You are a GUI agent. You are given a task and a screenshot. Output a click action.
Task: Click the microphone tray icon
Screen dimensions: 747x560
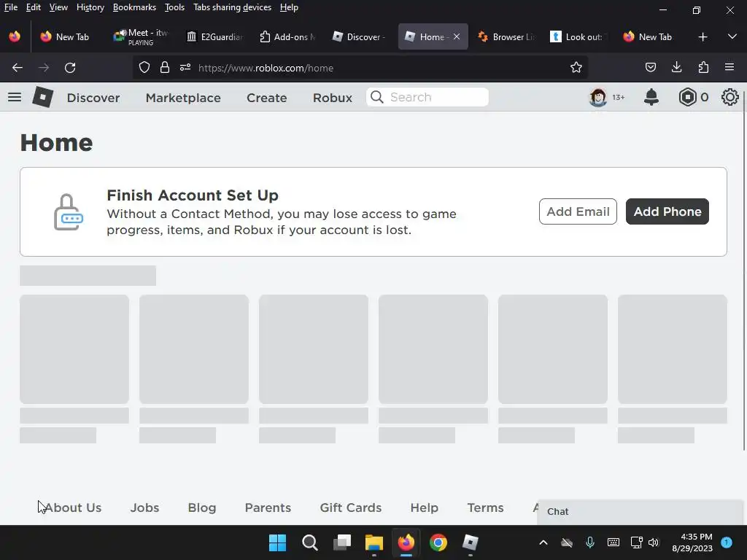pos(589,542)
